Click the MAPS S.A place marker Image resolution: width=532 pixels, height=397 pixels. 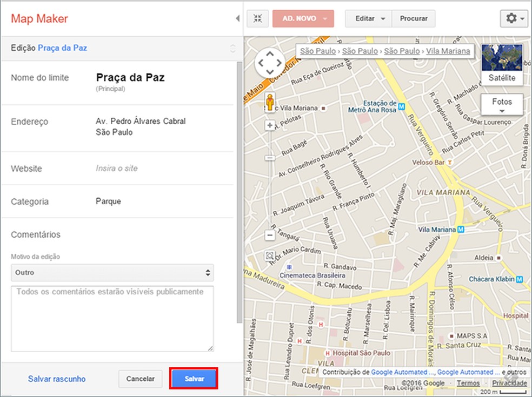click(451, 336)
